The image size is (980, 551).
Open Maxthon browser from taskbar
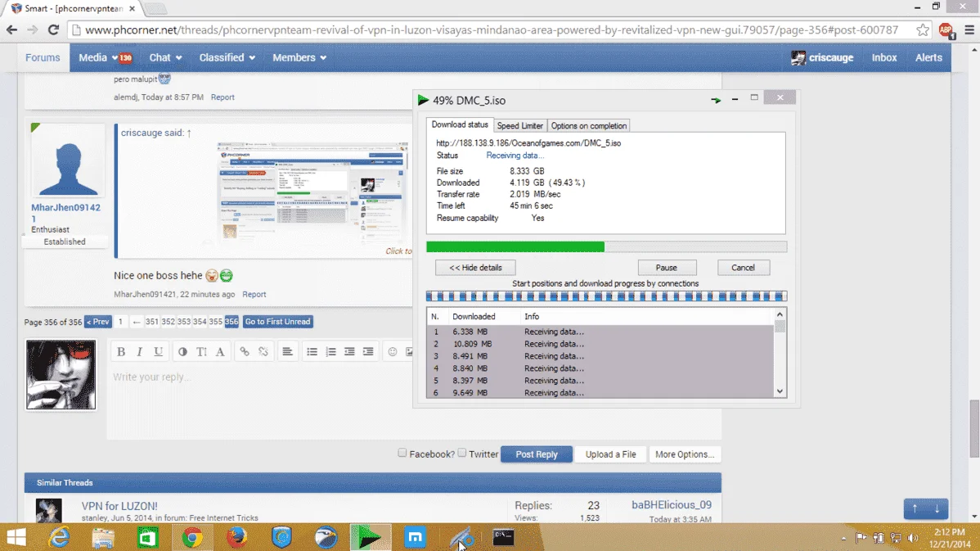pos(415,537)
